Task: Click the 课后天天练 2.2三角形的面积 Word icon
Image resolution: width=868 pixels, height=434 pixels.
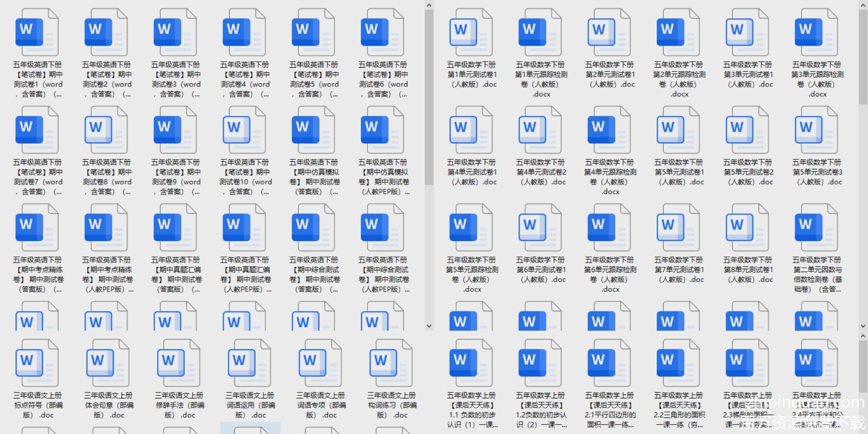Action: coord(678,363)
